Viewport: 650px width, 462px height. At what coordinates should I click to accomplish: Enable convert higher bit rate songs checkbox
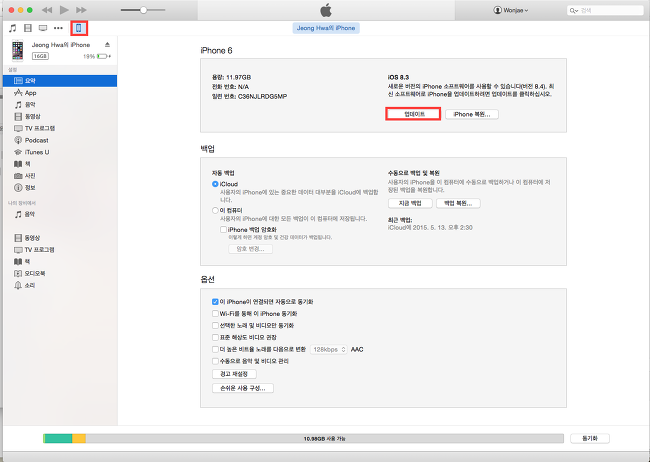(x=215, y=349)
